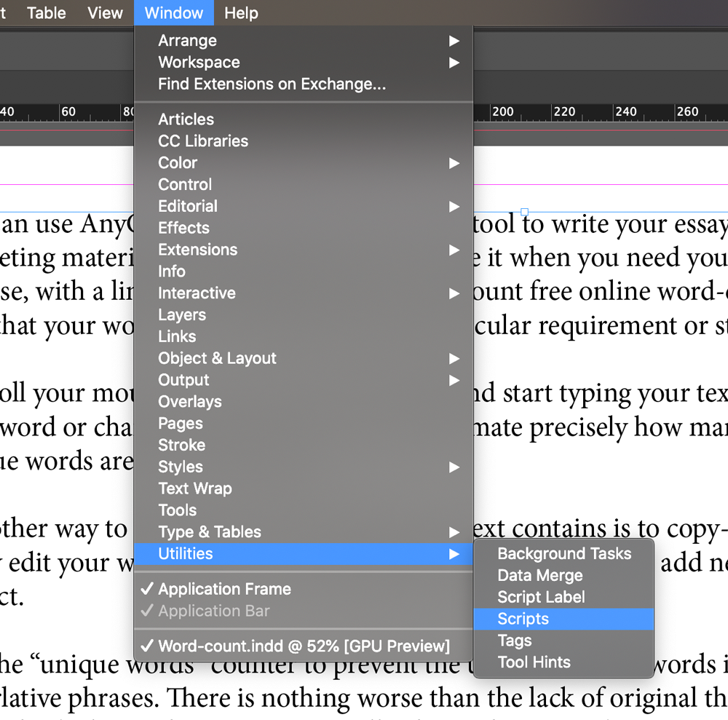Expand the Workspace submenu arrow
This screenshot has width=728, height=720.
pos(454,63)
